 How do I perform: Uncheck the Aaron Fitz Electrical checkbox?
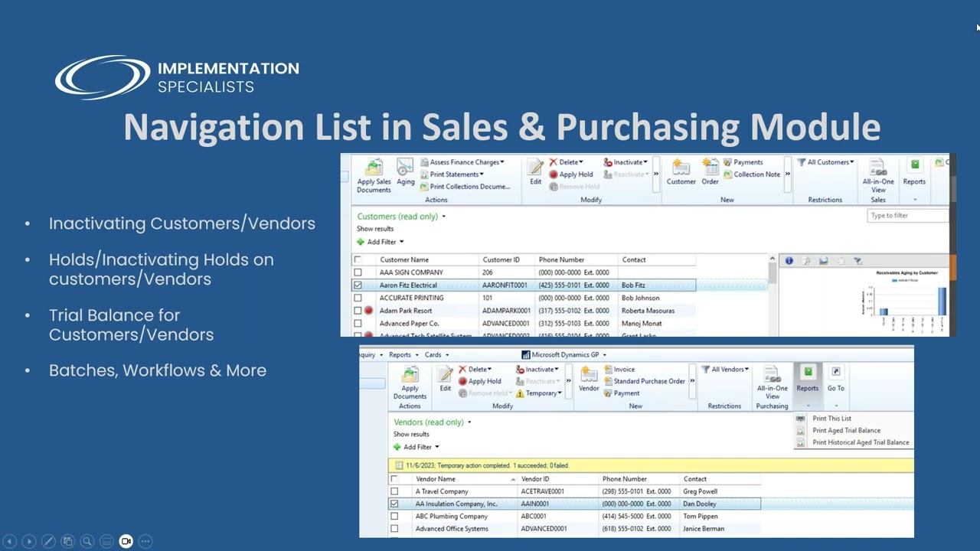tap(358, 285)
